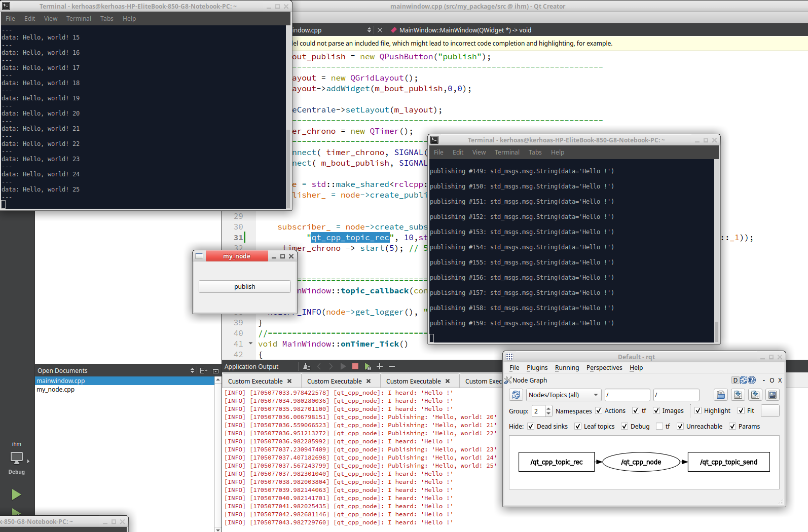Open Tabs menu in top-left terminal
Image resolution: width=808 pixels, height=532 pixels.
(x=107, y=18)
